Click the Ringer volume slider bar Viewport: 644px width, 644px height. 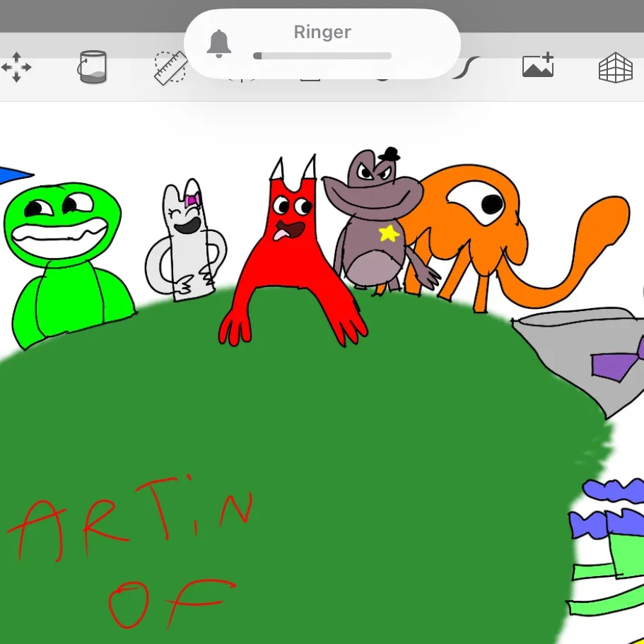[x=322, y=56]
